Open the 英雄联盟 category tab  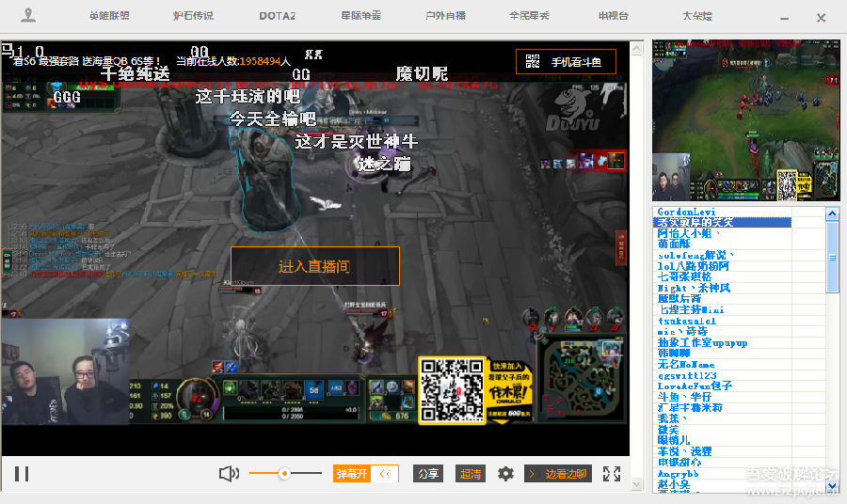[x=109, y=17]
